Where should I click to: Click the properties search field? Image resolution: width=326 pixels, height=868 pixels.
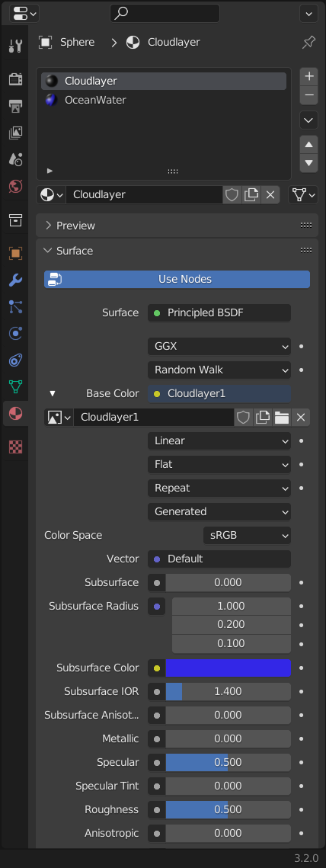(x=165, y=13)
